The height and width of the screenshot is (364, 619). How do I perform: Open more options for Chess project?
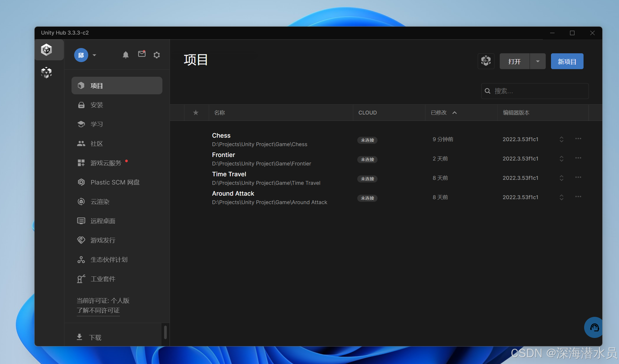click(578, 139)
